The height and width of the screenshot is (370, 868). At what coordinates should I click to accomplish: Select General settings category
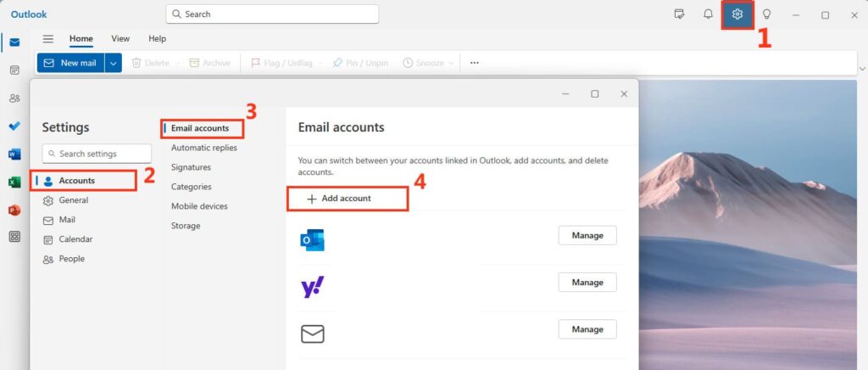[x=74, y=200]
